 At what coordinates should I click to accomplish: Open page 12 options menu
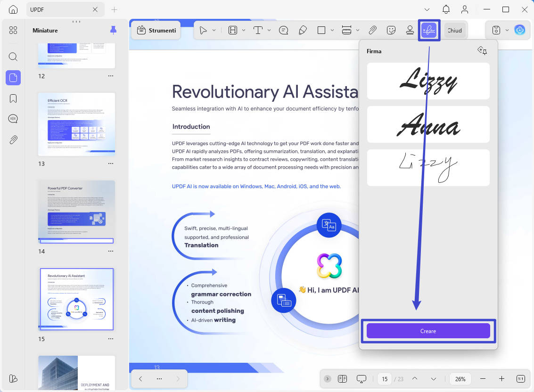tap(111, 76)
